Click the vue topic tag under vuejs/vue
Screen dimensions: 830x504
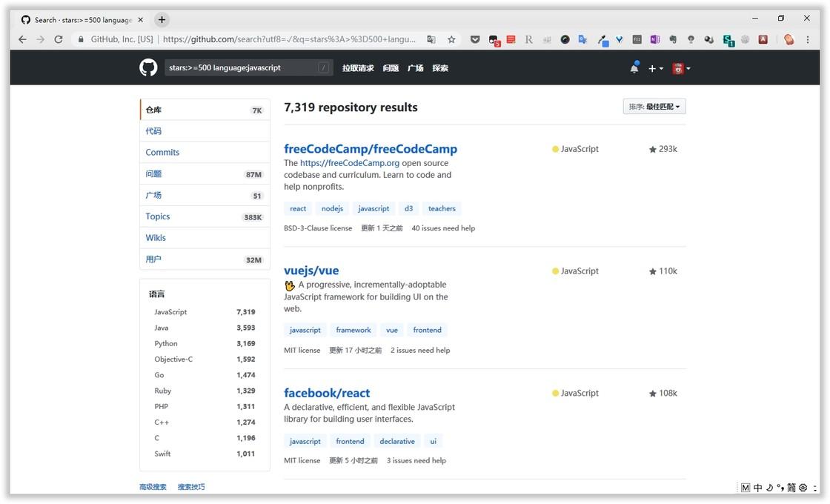391,329
